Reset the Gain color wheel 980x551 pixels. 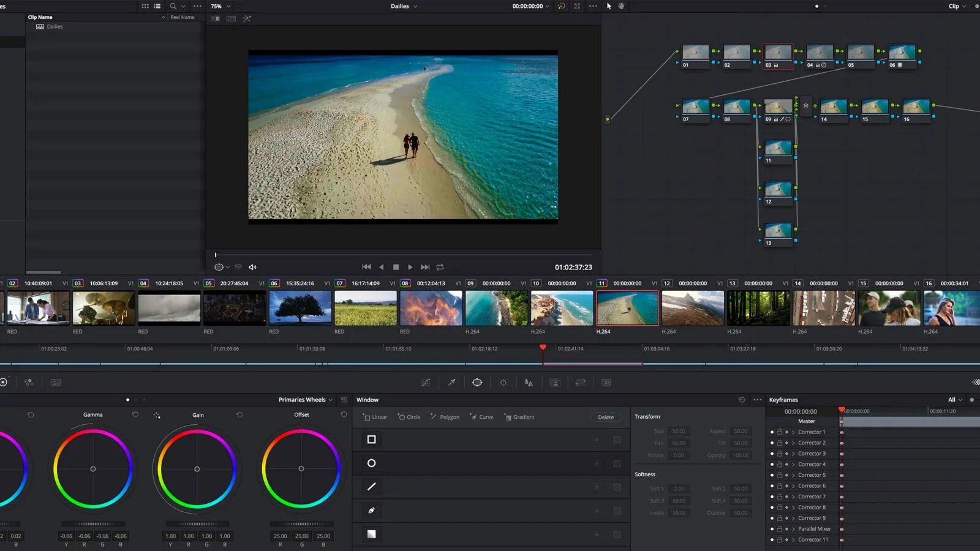point(239,415)
